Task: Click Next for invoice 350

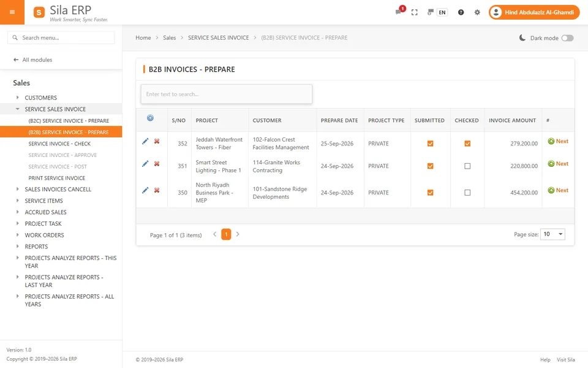Action: [x=558, y=190]
